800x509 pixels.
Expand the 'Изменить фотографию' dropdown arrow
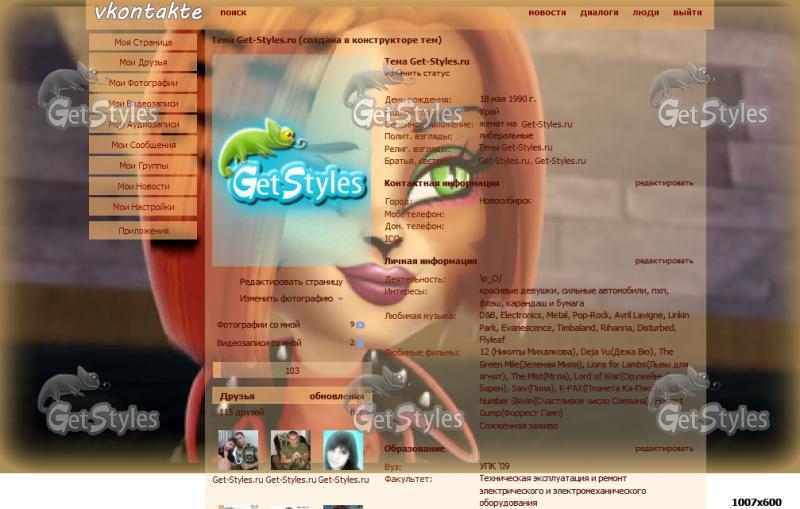click(340, 299)
